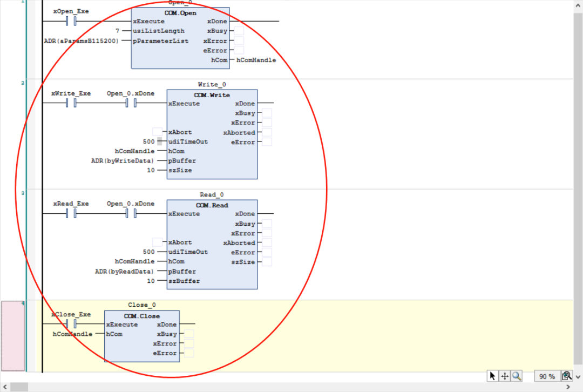This screenshot has height=392, width=583.
Task: Activate the pan (four-arrow) tool
Action: point(505,376)
